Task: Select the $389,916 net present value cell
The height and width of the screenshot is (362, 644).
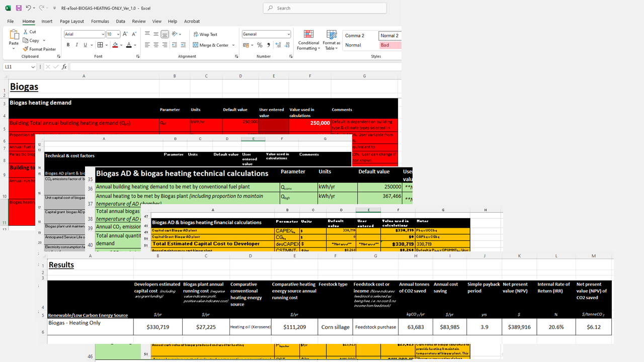Action: (519, 327)
